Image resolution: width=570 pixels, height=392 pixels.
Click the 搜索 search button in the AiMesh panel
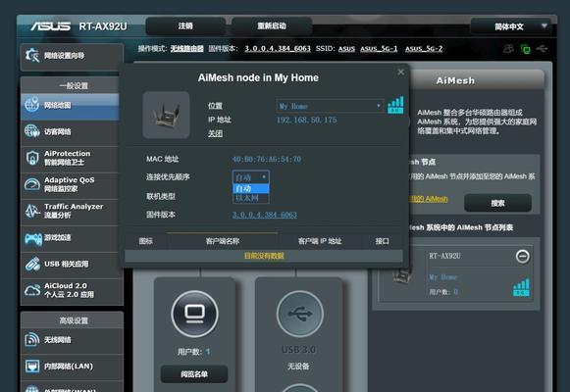497,203
